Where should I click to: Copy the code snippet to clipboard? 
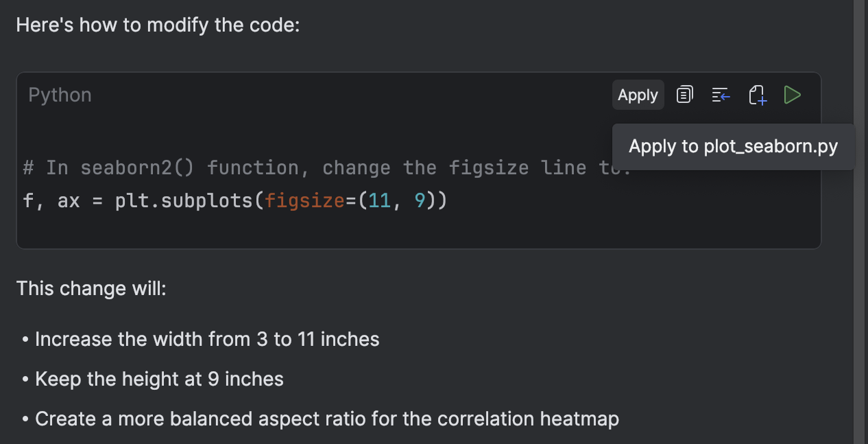point(684,95)
